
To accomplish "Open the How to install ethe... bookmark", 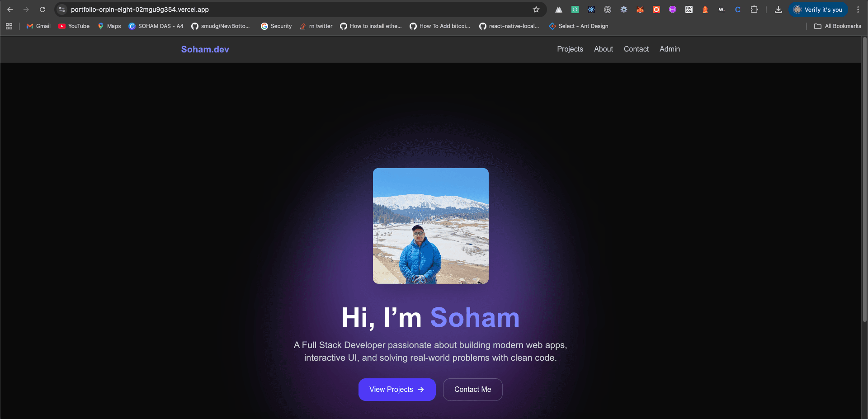I will [x=371, y=26].
